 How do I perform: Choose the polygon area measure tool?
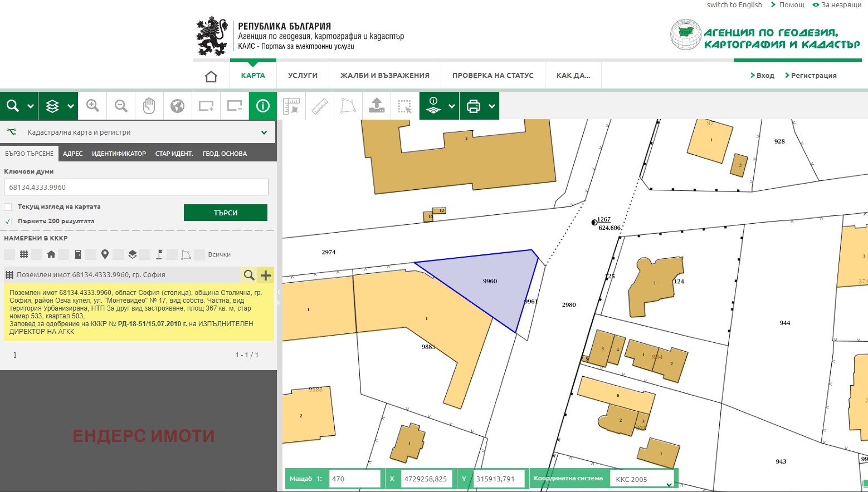pyautogui.click(x=348, y=106)
